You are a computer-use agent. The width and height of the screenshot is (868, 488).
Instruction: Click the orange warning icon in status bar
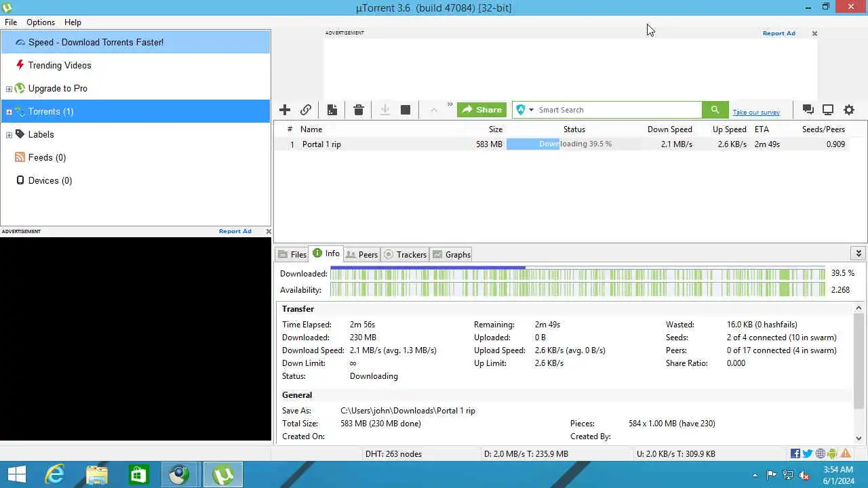click(x=846, y=453)
